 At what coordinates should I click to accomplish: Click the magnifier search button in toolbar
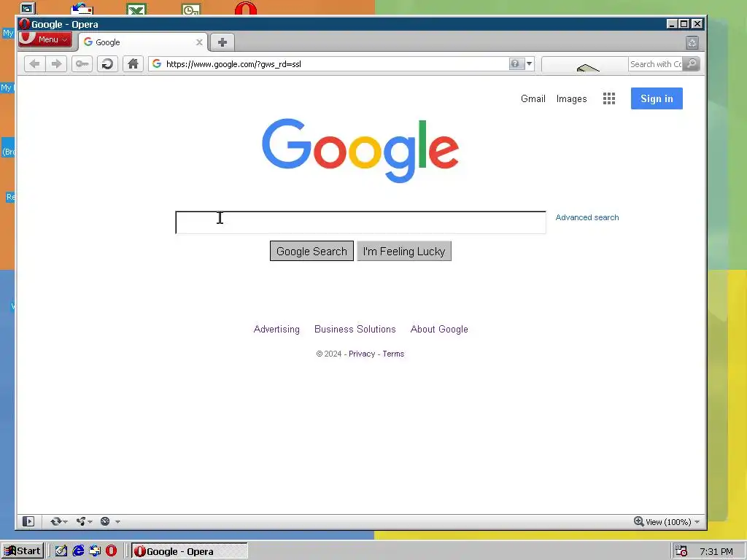click(x=692, y=64)
